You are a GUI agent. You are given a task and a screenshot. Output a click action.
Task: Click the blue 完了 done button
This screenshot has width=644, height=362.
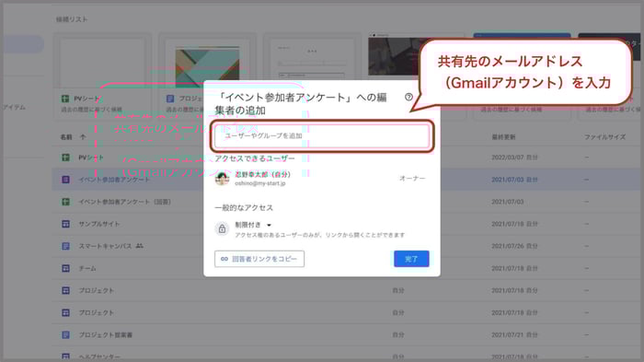pyautogui.click(x=411, y=259)
